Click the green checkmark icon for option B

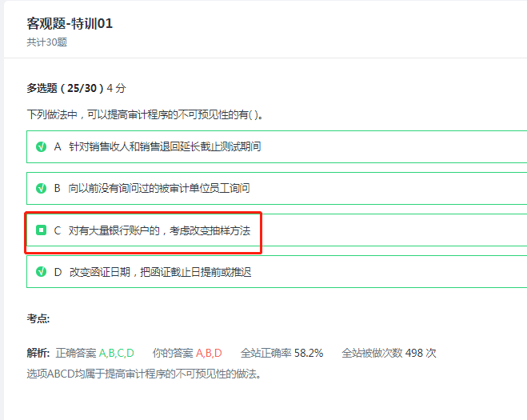point(41,189)
